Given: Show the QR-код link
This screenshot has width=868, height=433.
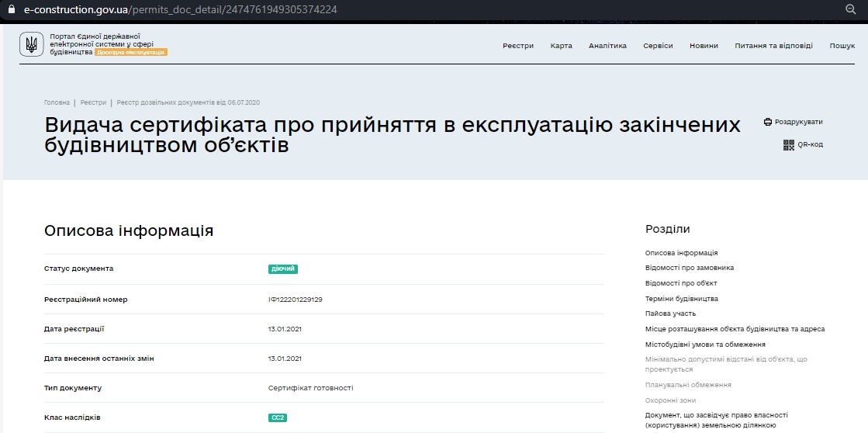Looking at the screenshot, I should pyautogui.click(x=810, y=144).
